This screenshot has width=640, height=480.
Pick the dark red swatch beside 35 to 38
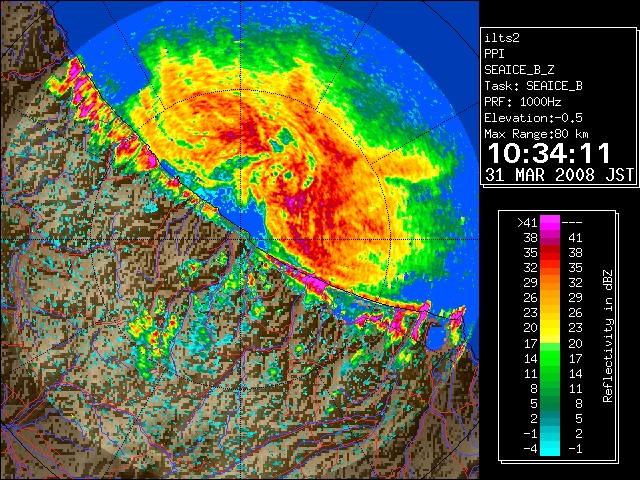click(x=550, y=253)
